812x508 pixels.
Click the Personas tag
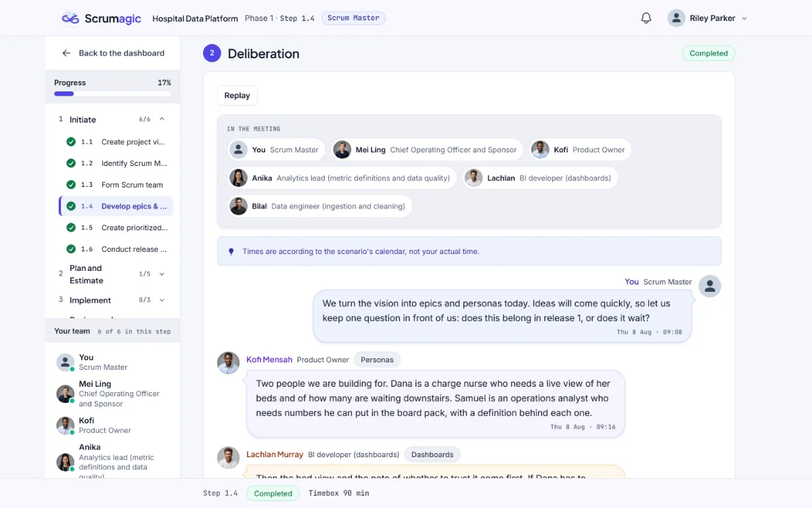(x=378, y=360)
